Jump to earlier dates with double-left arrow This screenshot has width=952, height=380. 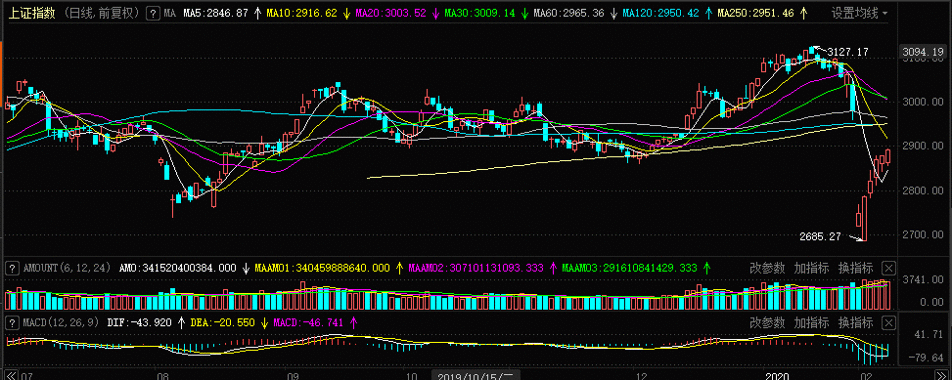(x=11, y=375)
